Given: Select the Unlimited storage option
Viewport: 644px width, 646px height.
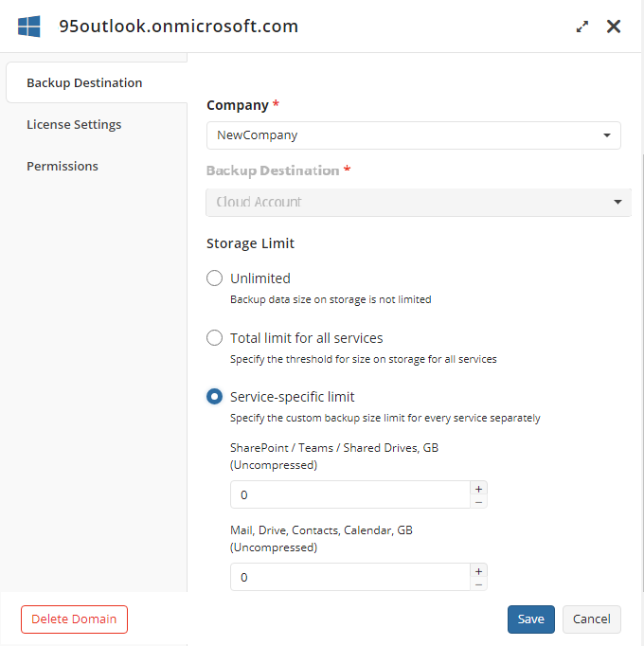Looking at the screenshot, I should pyautogui.click(x=214, y=278).
